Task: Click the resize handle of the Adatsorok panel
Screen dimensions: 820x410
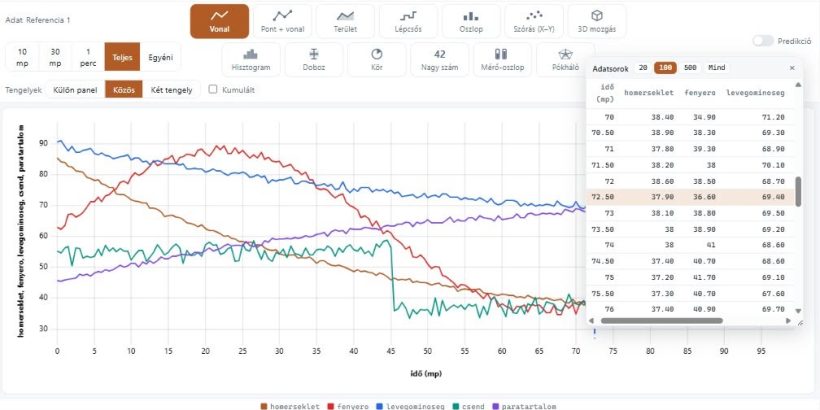Action: coord(800,324)
